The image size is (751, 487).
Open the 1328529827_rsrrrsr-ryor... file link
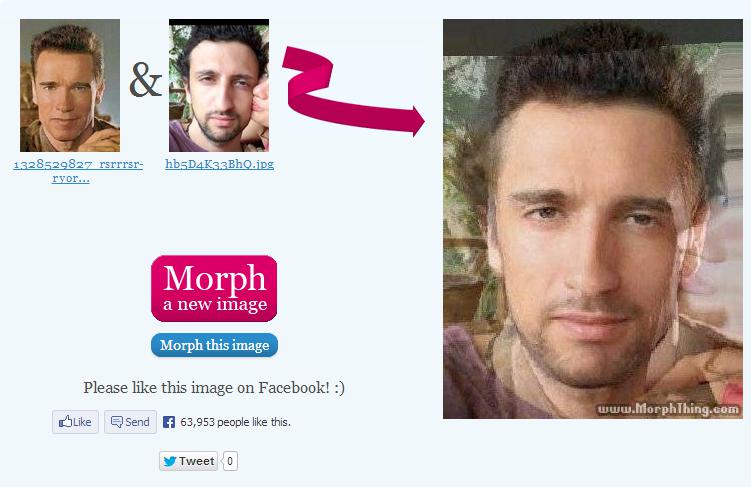pyautogui.click(x=78, y=171)
